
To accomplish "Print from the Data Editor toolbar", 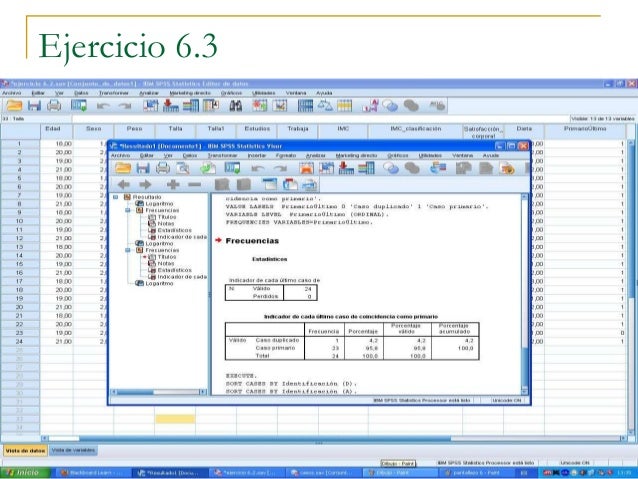I will [x=54, y=106].
